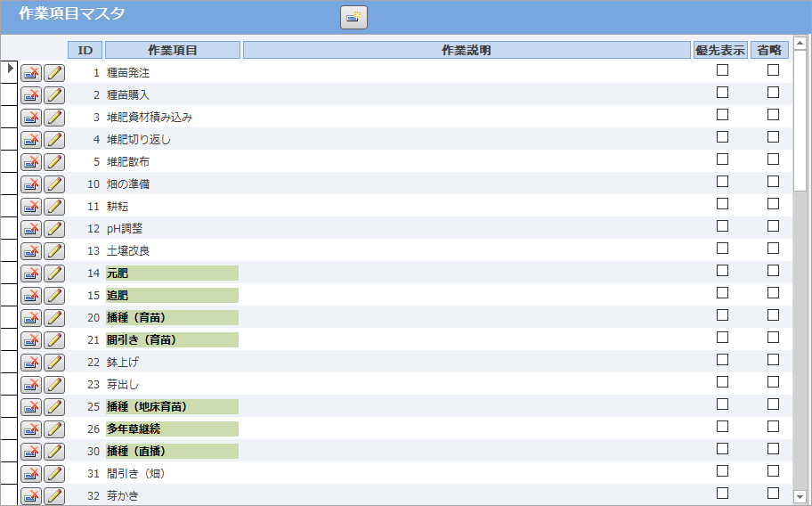Edit the 堆肥散布 row
The height and width of the screenshot is (506, 812).
(54, 162)
